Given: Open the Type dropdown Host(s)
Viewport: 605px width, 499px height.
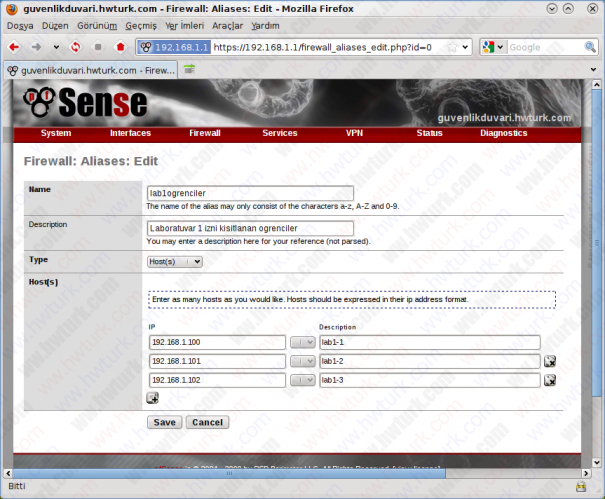Looking at the screenshot, I should pyautogui.click(x=175, y=262).
